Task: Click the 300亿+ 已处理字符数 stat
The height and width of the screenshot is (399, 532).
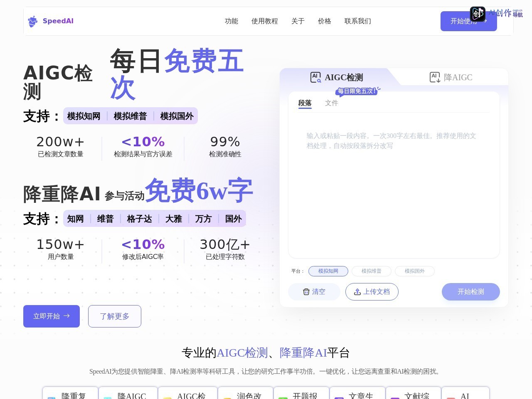Action: point(225,249)
